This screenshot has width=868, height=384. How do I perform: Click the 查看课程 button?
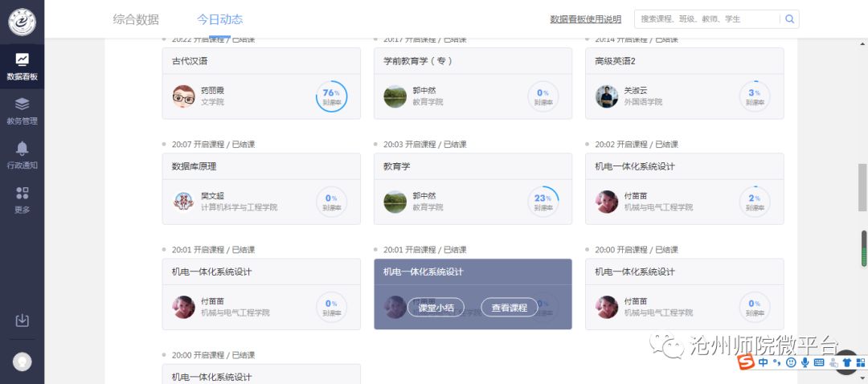[510, 308]
